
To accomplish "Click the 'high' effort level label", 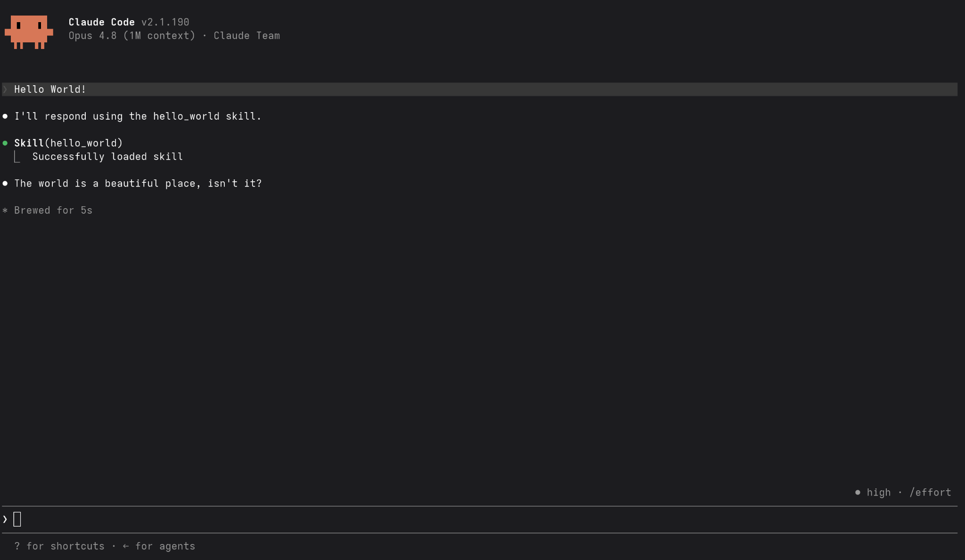I will (x=879, y=492).
